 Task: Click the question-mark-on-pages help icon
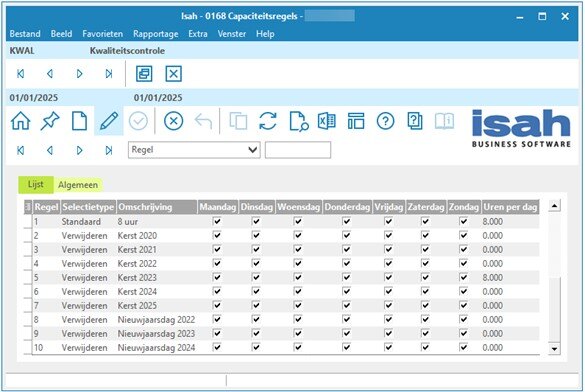pyautogui.click(x=415, y=121)
